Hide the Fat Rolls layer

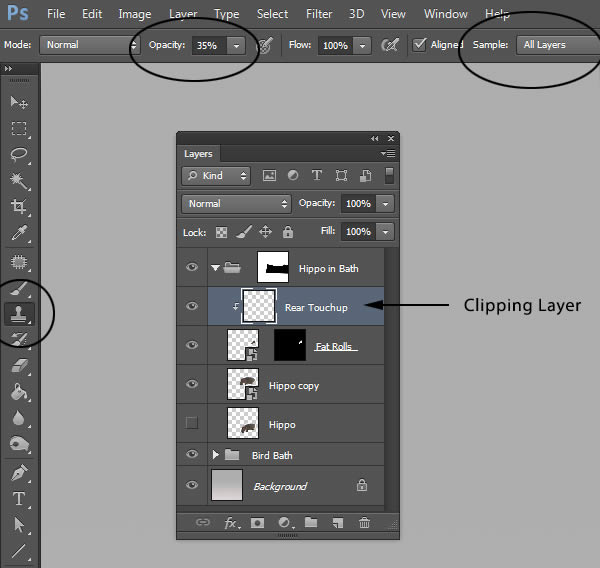(x=192, y=345)
